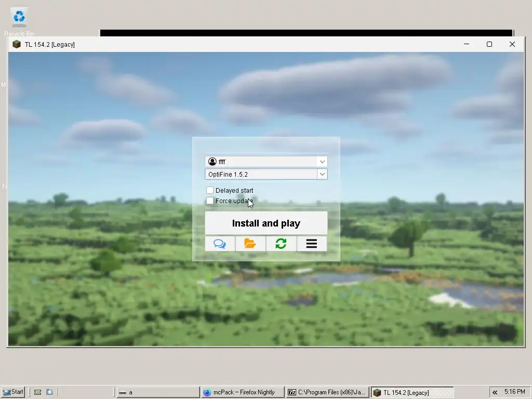Switch to C:\Program Files (x86) taskbar item
This screenshot has width=532, height=399.
point(327,392)
